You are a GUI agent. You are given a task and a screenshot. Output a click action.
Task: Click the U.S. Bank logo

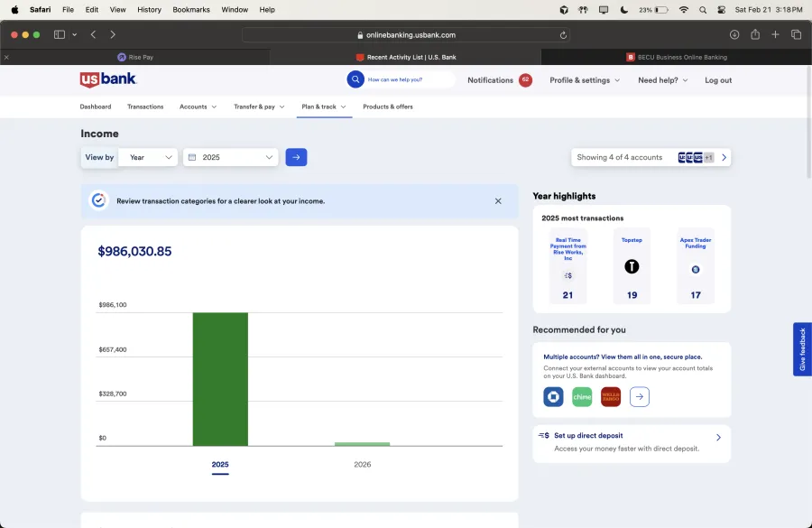coord(108,79)
